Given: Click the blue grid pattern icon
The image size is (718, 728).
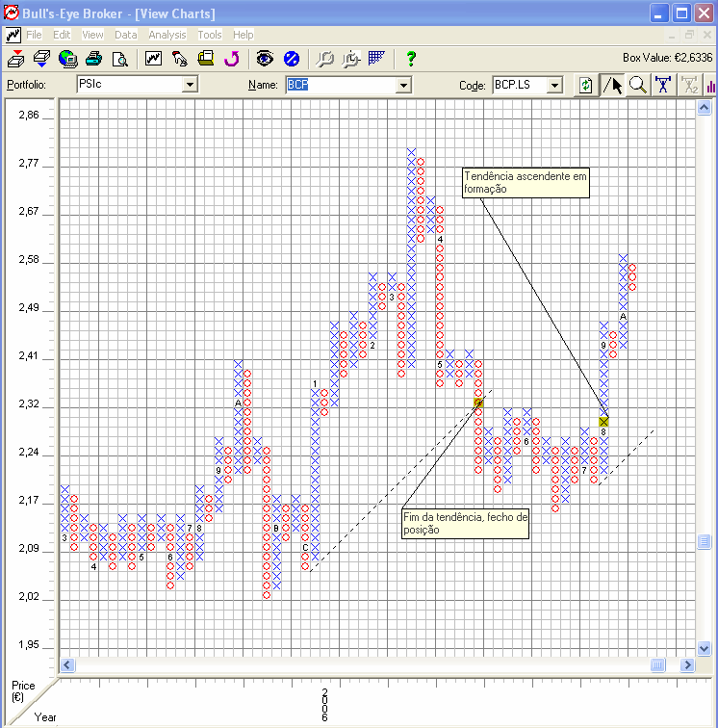Looking at the screenshot, I should pyautogui.click(x=376, y=58).
